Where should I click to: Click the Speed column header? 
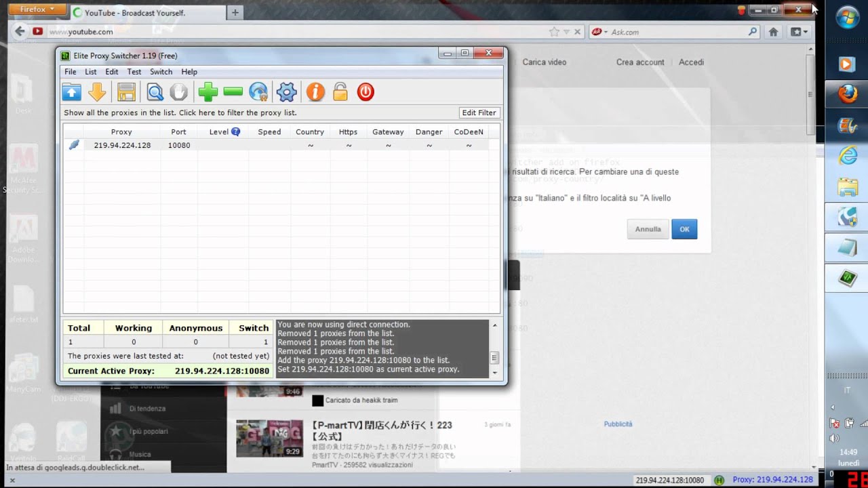[x=269, y=131]
